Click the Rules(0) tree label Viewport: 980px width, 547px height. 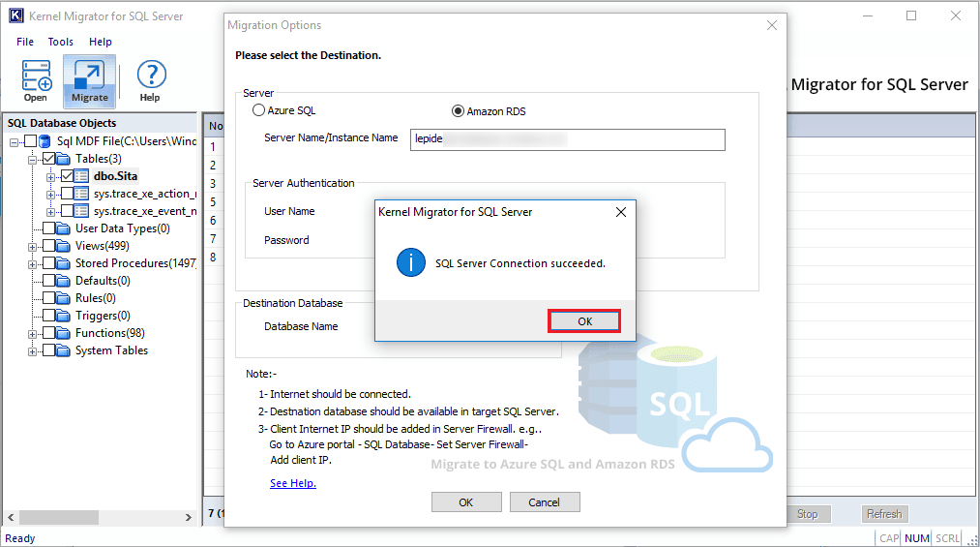point(96,298)
